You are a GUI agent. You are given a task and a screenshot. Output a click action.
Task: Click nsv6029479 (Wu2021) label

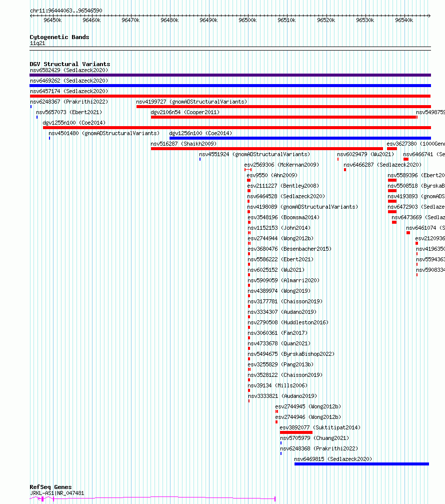click(x=365, y=154)
